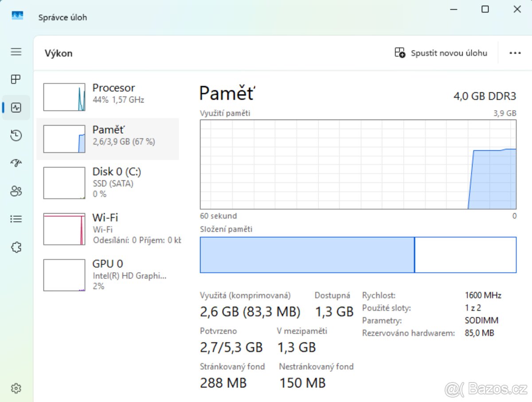Open the Details list icon

tap(16, 219)
